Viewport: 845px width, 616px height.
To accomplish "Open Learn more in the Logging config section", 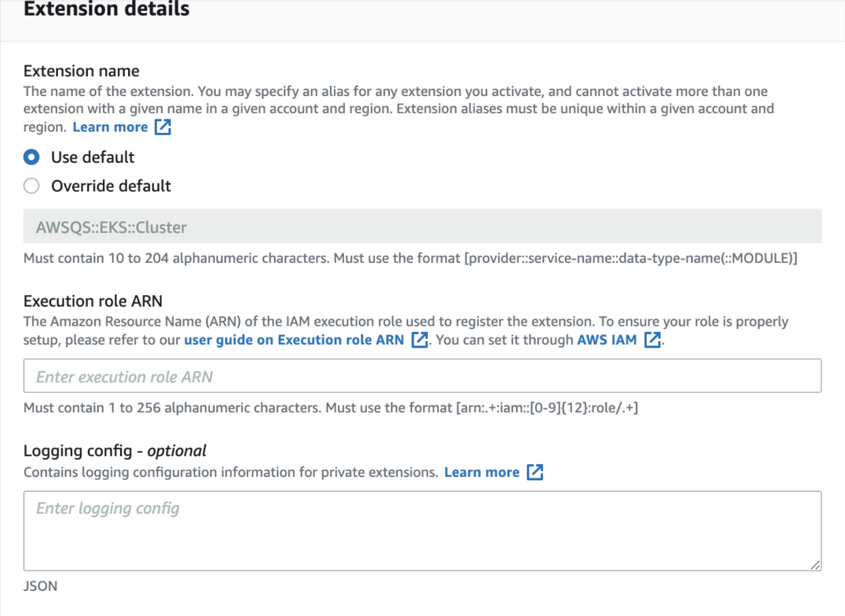I will 482,472.
